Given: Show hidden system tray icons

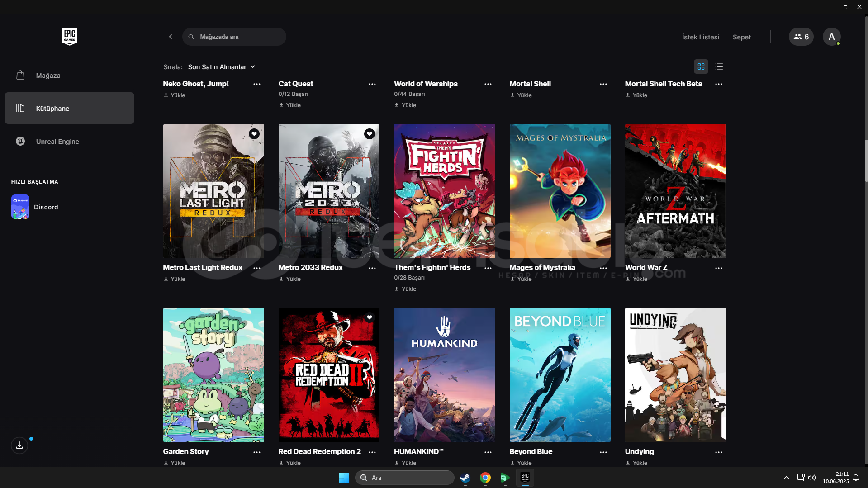Looking at the screenshot, I should [x=787, y=478].
